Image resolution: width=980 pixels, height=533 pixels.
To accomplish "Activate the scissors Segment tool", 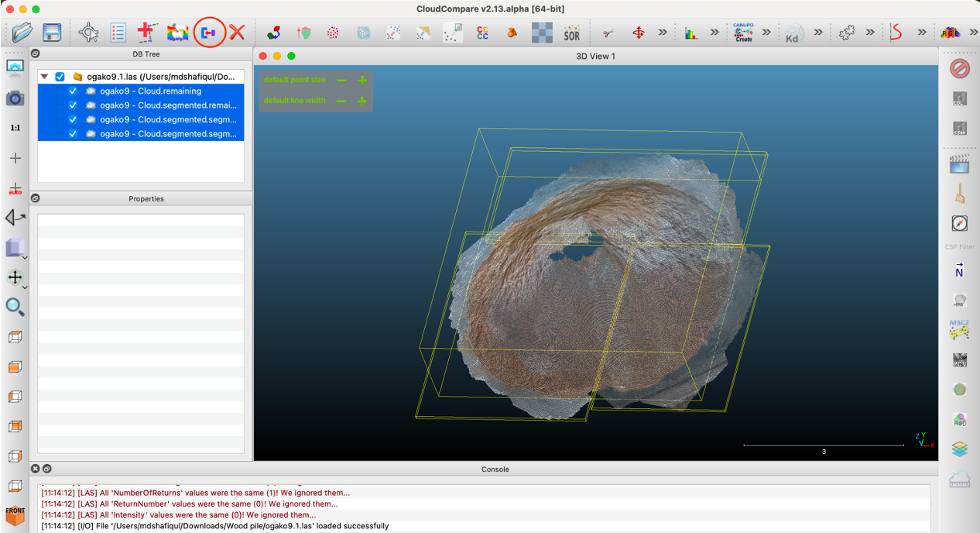I will (608, 33).
